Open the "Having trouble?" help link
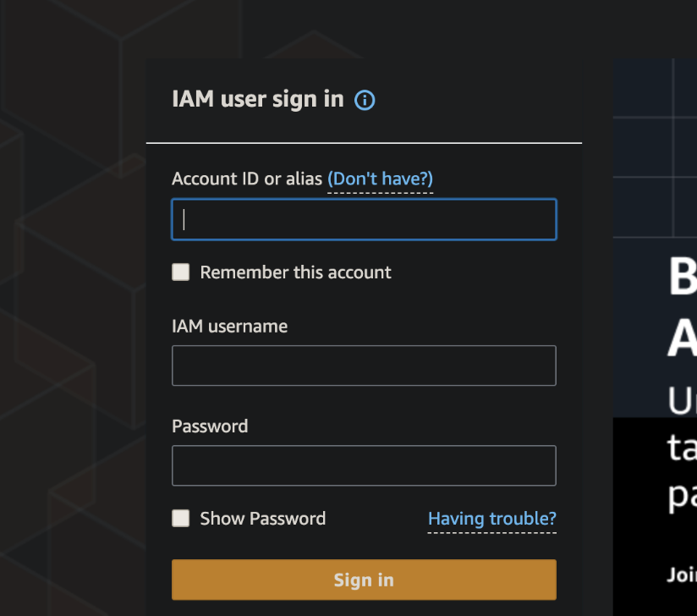697x616 pixels. [x=491, y=519]
